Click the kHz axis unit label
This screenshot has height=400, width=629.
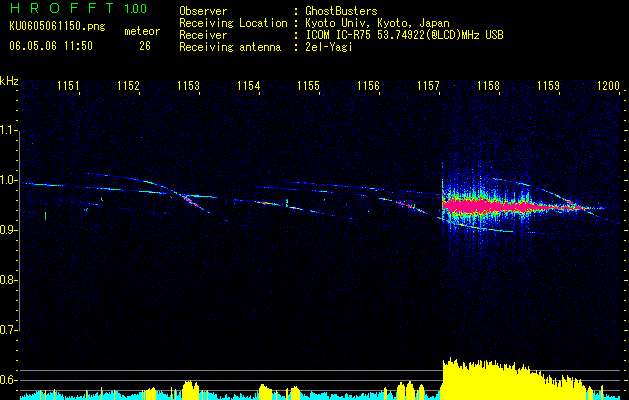9,81
